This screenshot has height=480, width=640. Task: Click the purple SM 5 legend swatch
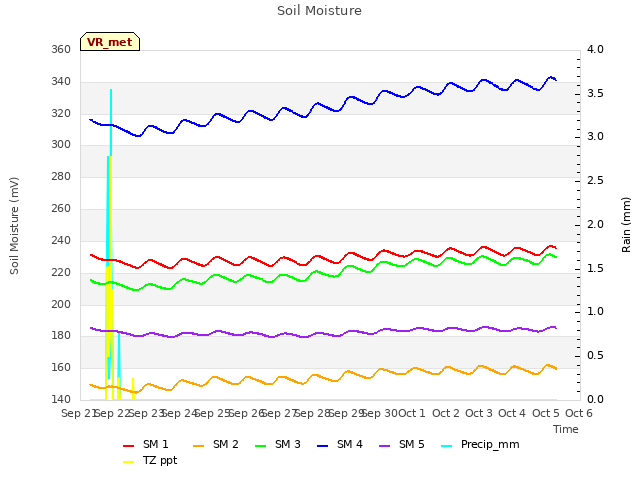385,446
